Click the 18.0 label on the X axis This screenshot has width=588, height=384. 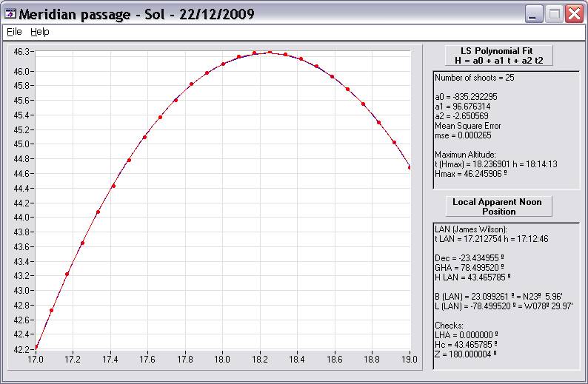click(x=222, y=359)
